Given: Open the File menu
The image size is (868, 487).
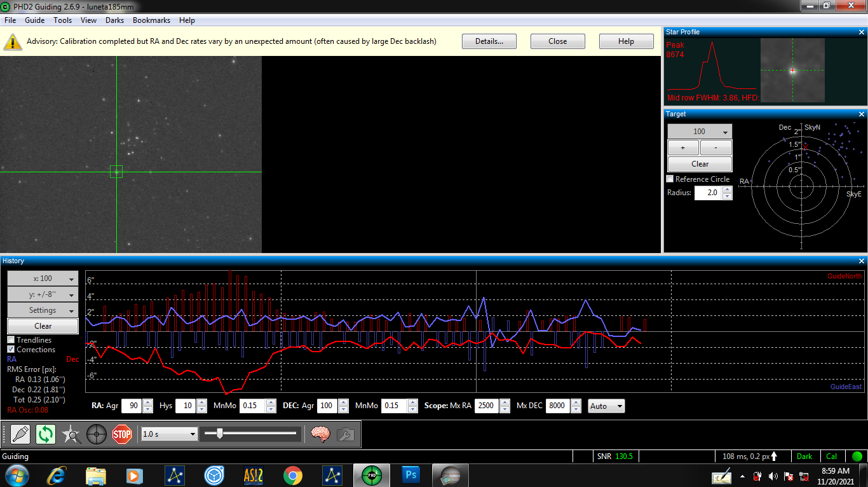Looking at the screenshot, I should tap(10, 20).
